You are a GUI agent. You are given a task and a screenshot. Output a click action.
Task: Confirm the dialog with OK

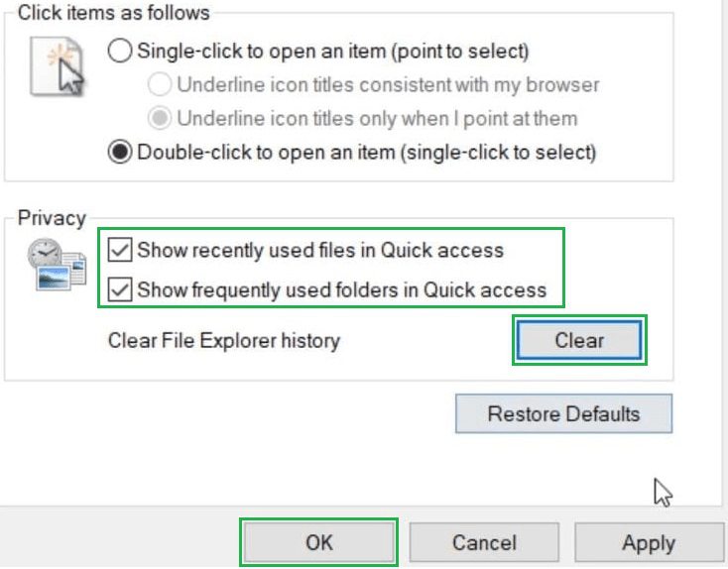(318, 543)
